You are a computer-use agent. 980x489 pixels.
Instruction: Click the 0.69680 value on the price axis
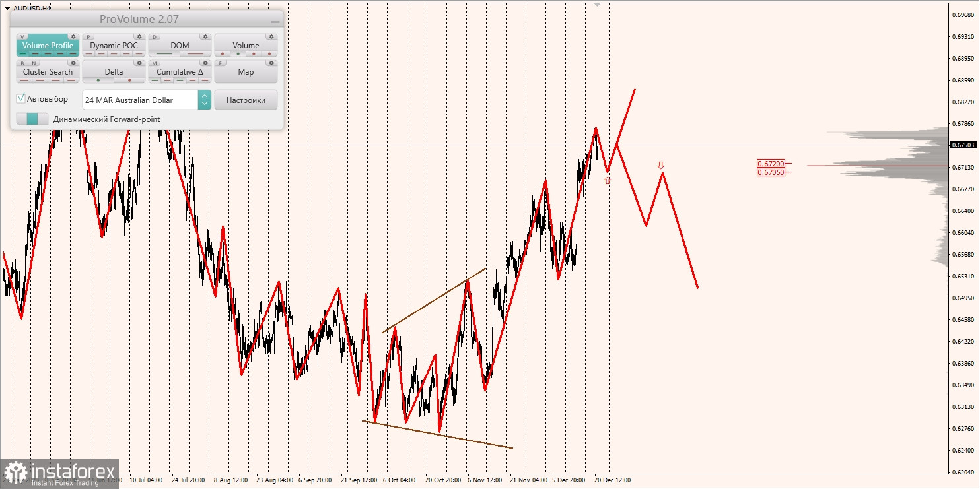(x=965, y=15)
